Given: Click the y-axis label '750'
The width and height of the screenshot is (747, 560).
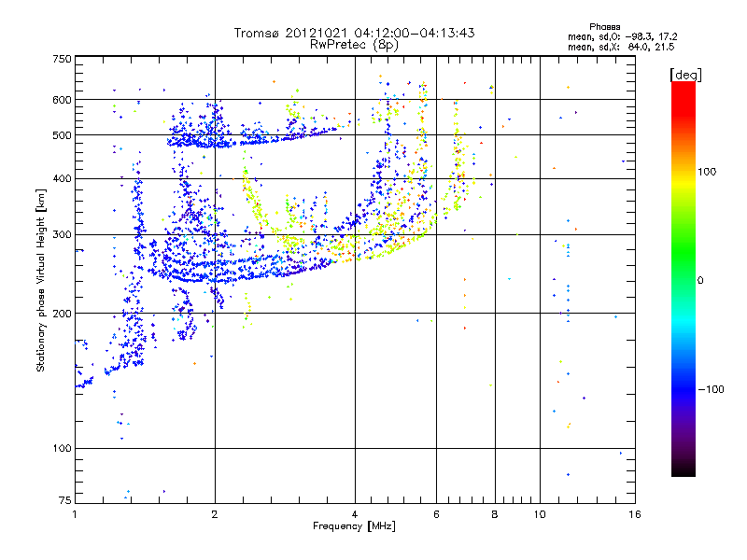Looking at the screenshot, I should coord(62,59).
